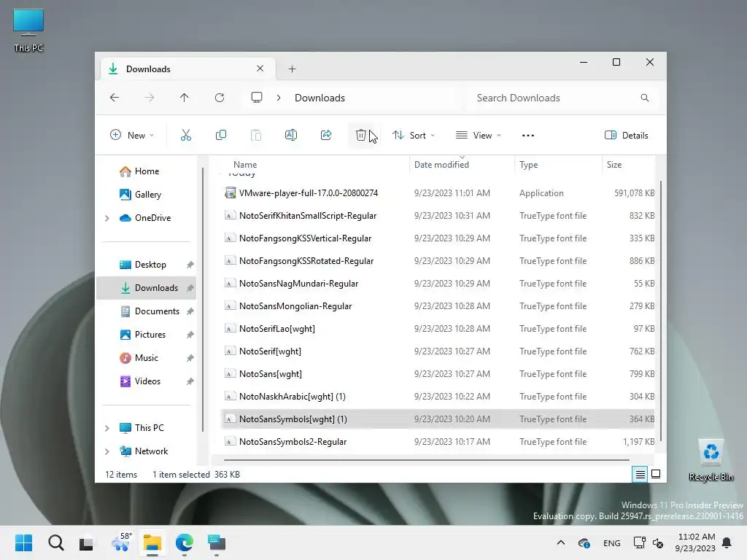
Task: Select NotoSansMongolian-Regular file
Action: tap(438, 306)
